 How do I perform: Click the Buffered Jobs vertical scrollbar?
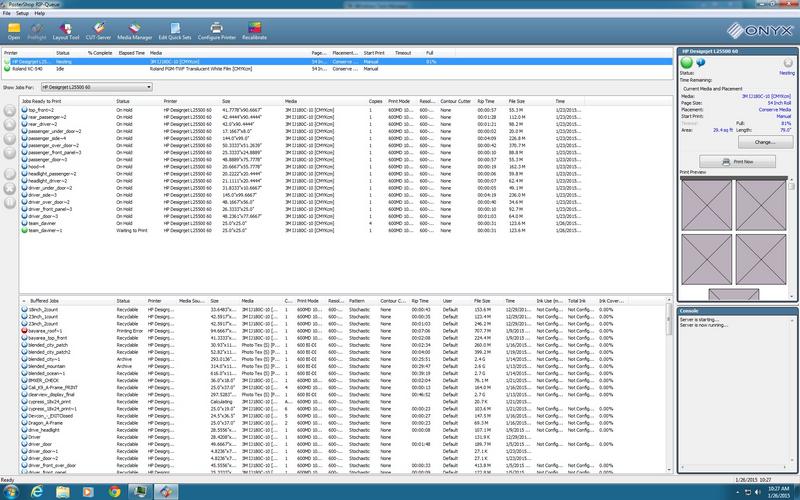coord(669,385)
